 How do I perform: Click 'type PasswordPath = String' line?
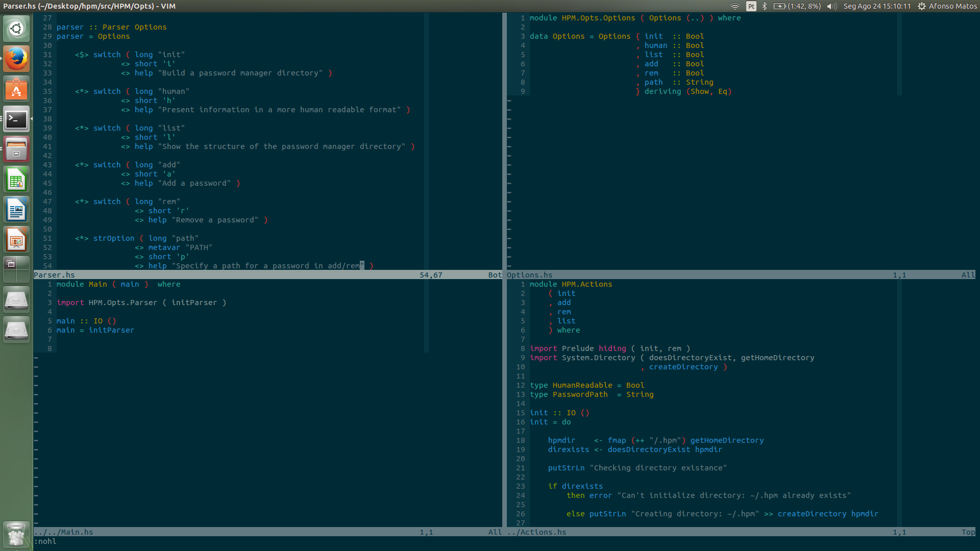click(592, 394)
